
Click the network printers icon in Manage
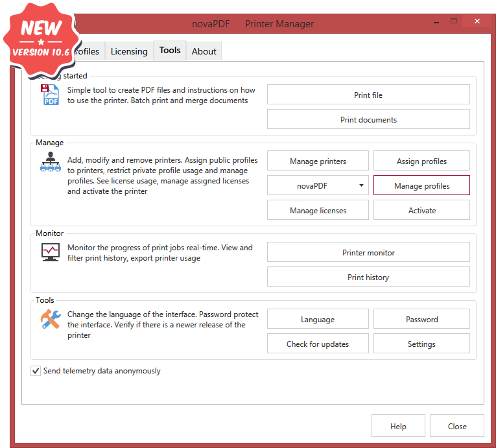click(x=51, y=161)
